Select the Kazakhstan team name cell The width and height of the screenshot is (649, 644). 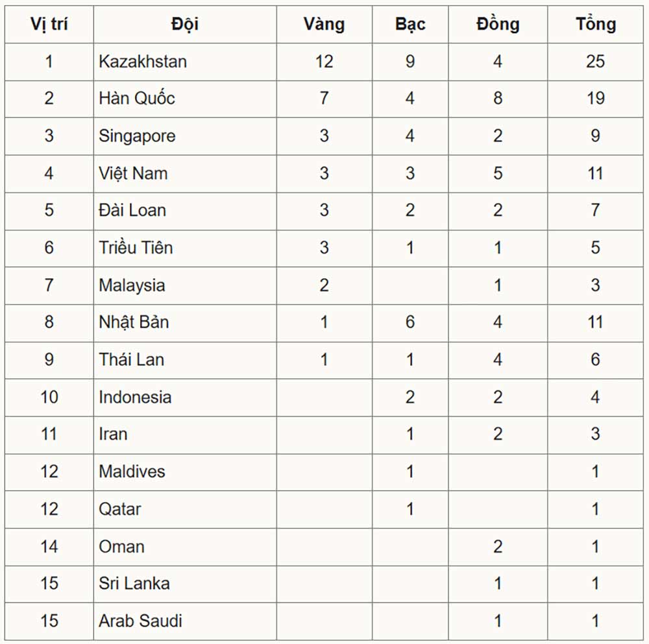click(143, 62)
